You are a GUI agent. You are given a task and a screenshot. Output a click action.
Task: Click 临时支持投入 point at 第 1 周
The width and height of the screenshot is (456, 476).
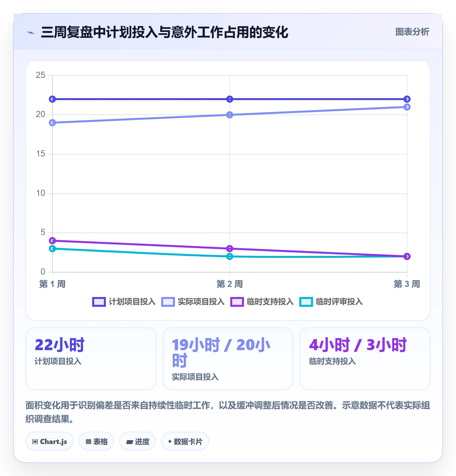pos(52,241)
